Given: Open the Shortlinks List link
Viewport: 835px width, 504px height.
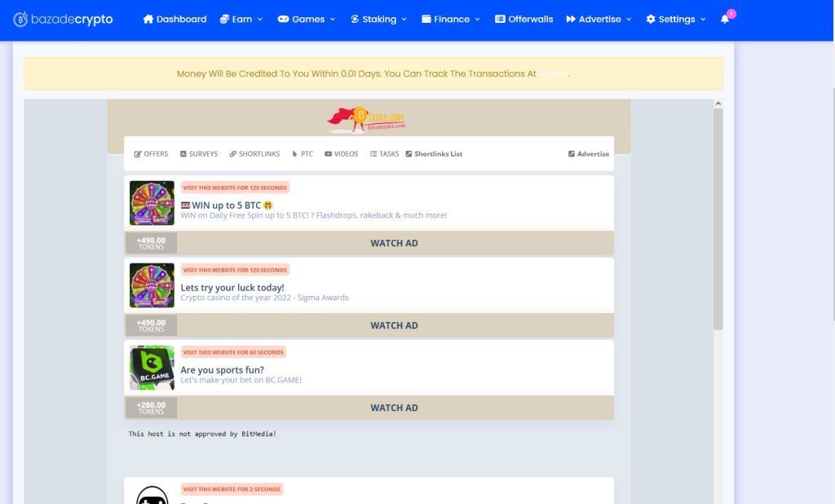Looking at the screenshot, I should pos(434,154).
